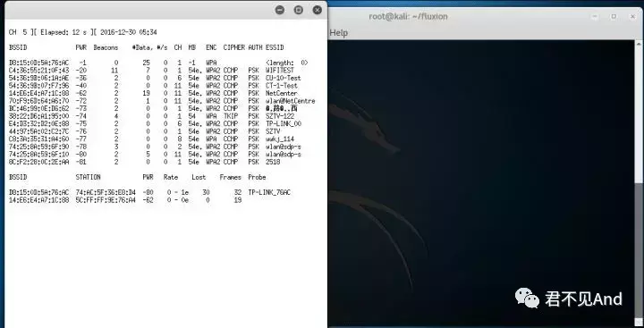Open the Help menu in terminal
644x328 pixels.
(x=339, y=33)
